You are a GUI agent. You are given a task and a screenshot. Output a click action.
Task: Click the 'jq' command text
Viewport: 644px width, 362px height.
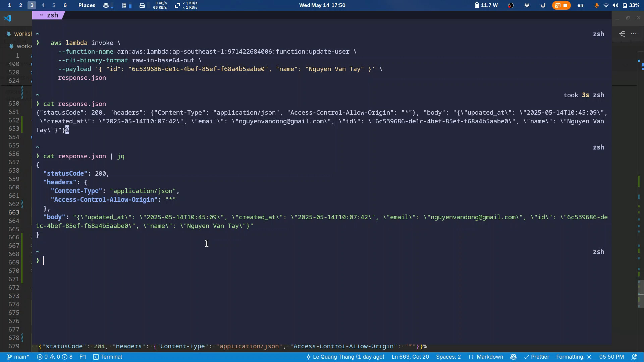[x=121, y=156]
